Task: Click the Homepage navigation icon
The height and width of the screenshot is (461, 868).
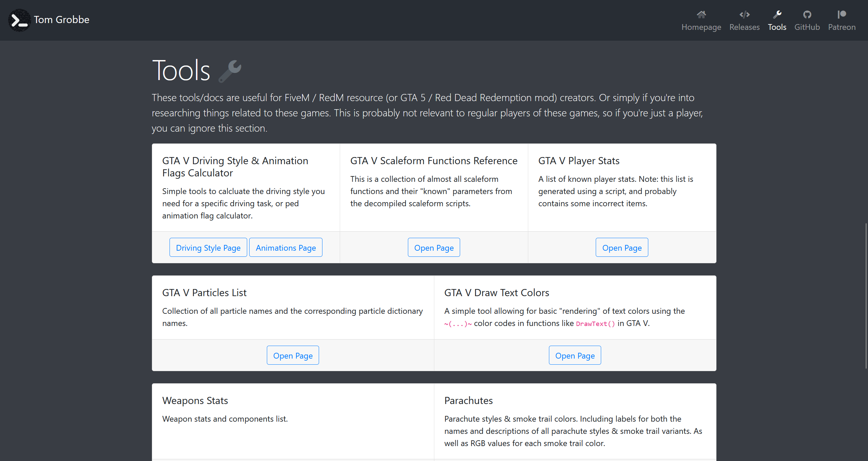Action: tap(702, 14)
